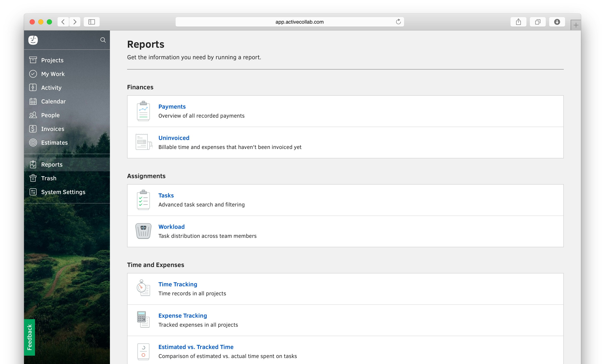Open the Activity menu item
The height and width of the screenshot is (364, 605).
tap(51, 88)
